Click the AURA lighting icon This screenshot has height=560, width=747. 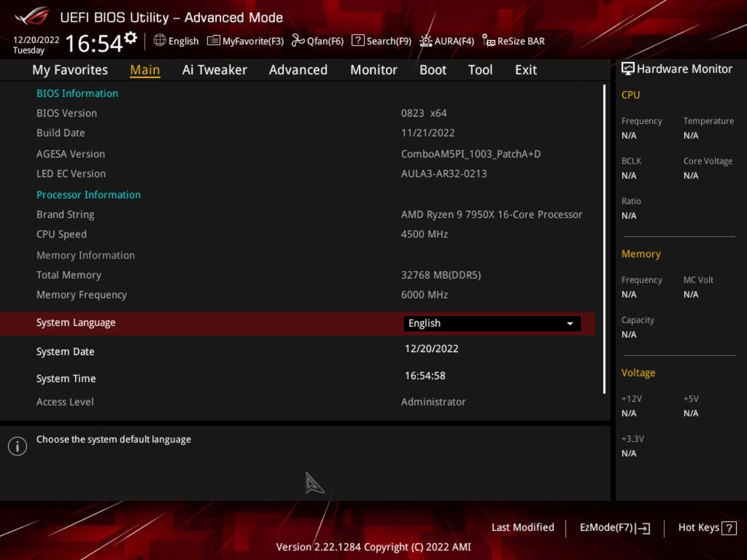point(426,40)
